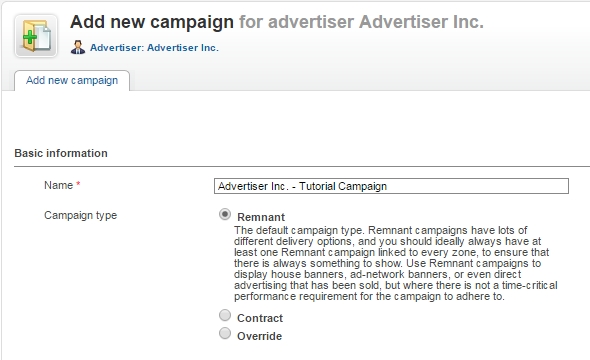Viewport: 590px width, 360px height.
Task: Click the green plus on campaign icon
Action: pos(30,37)
